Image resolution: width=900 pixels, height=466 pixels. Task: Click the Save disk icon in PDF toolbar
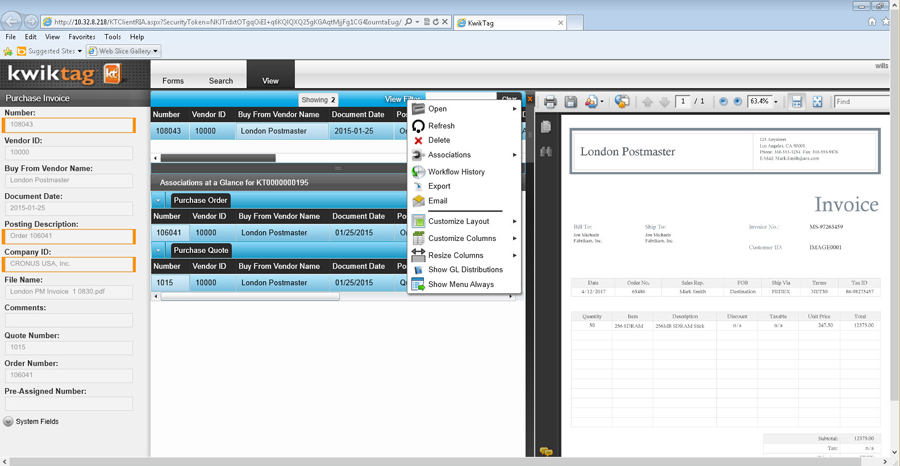(571, 102)
